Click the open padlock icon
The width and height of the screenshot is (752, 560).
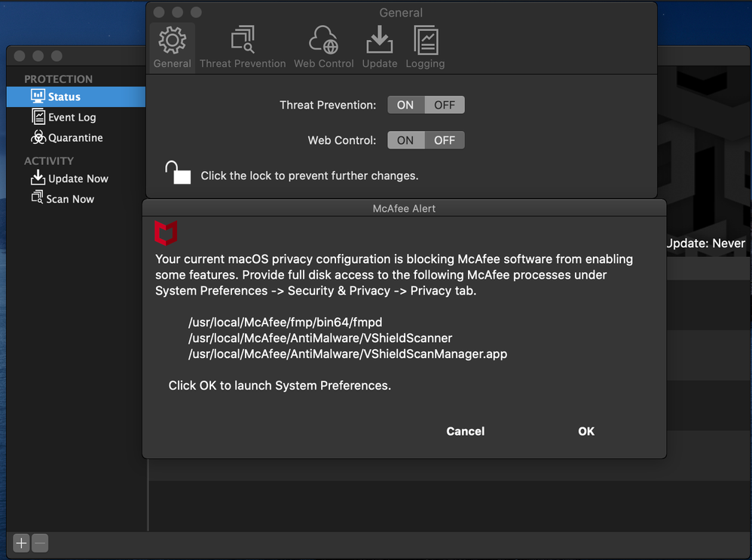[x=177, y=173]
